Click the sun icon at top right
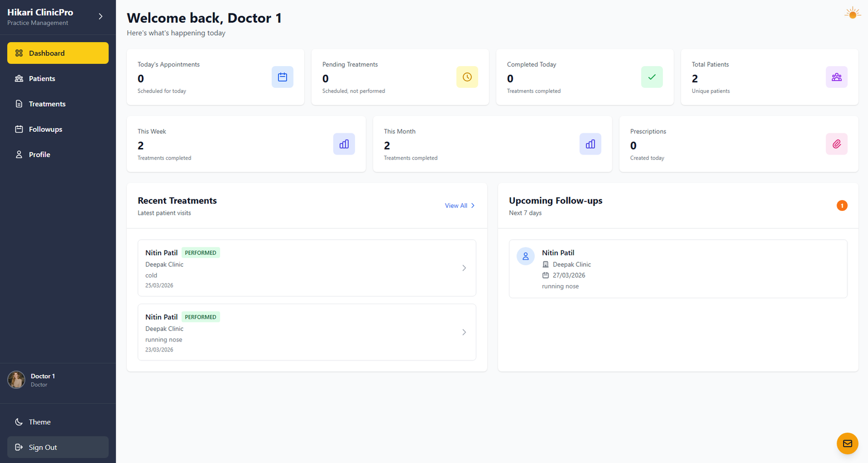 pyautogui.click(x=852, y=14)
